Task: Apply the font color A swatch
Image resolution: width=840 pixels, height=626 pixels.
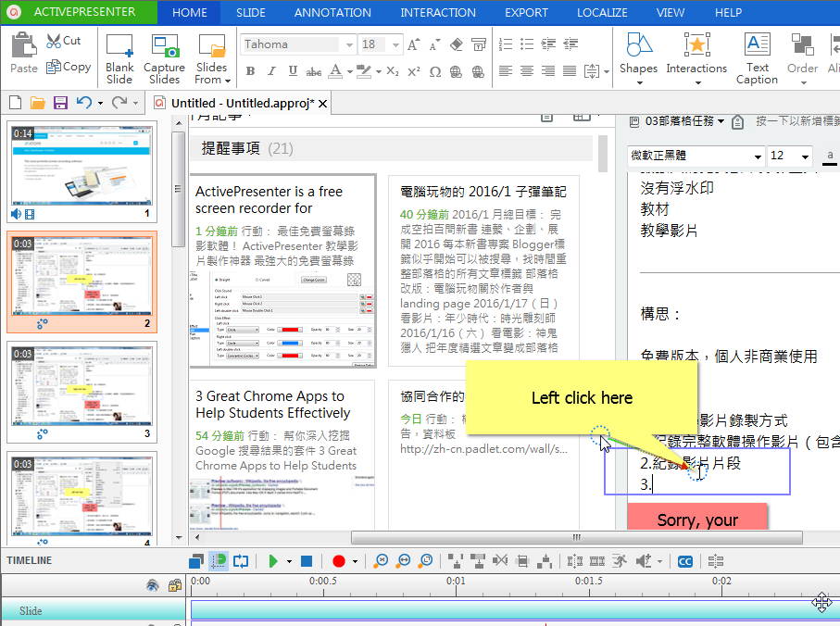Action: click(335, 71)
